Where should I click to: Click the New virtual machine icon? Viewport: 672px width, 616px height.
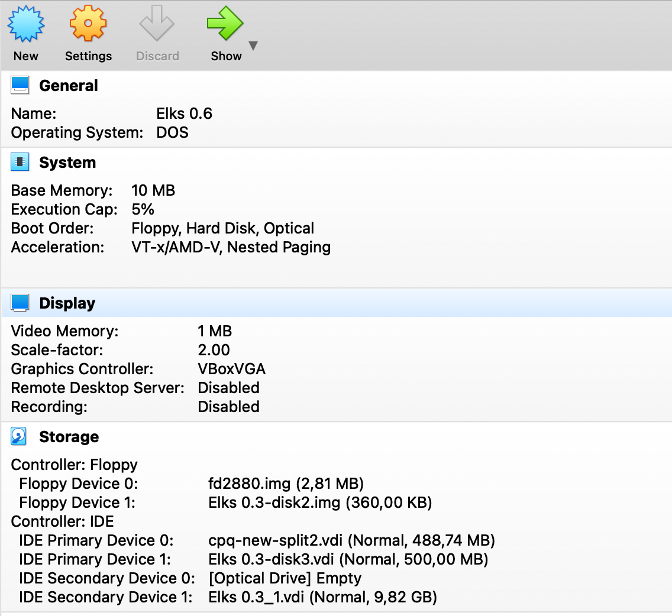(x=25, y=24)
